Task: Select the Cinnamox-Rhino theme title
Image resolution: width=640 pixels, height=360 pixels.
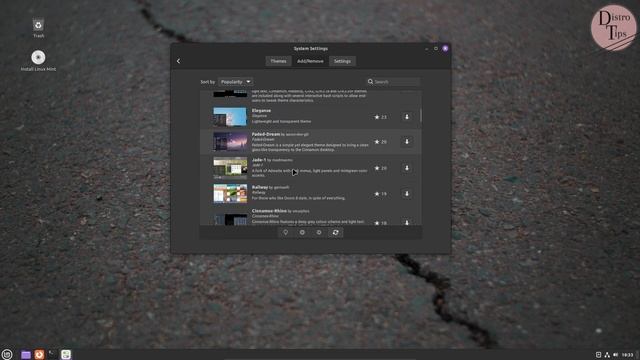Action: click(269, 211)
